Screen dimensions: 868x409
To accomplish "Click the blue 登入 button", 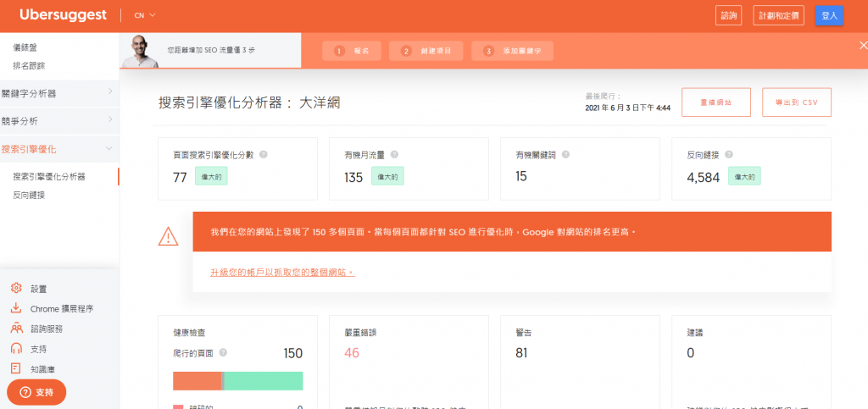I will point(829,15).
